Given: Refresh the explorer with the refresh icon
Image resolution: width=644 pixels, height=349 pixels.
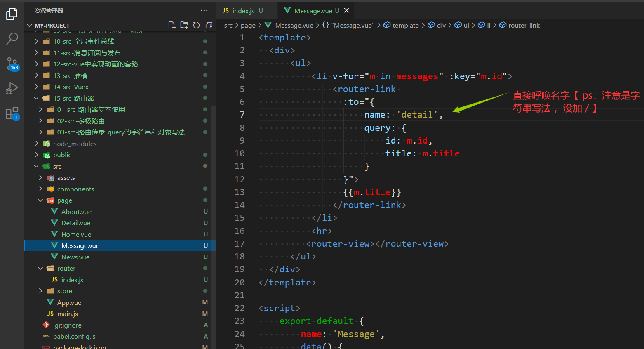Looking at the screenshot, I should [196, 25].
